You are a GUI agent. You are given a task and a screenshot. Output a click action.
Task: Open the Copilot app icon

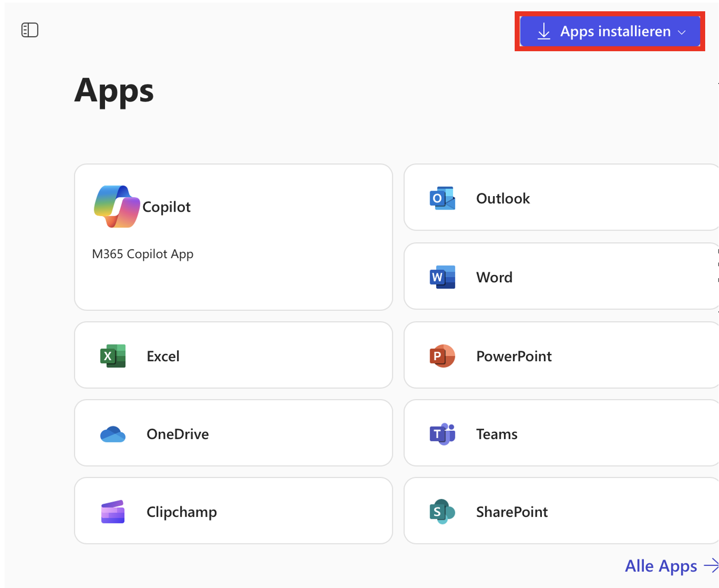(x=117, y=206)
